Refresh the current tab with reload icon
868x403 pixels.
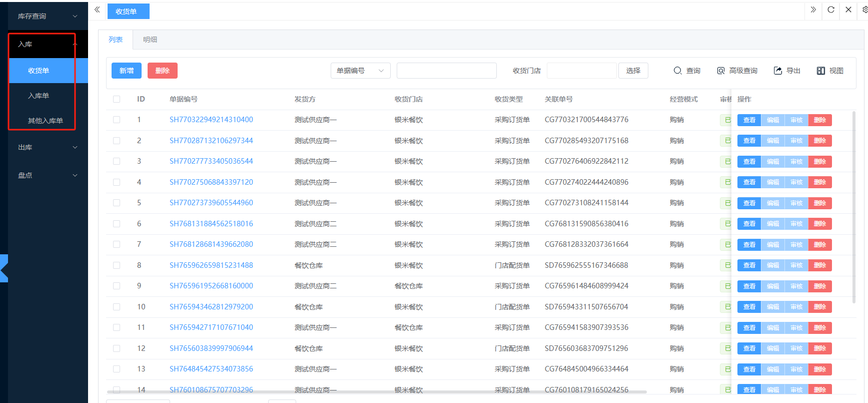[831, 10]
